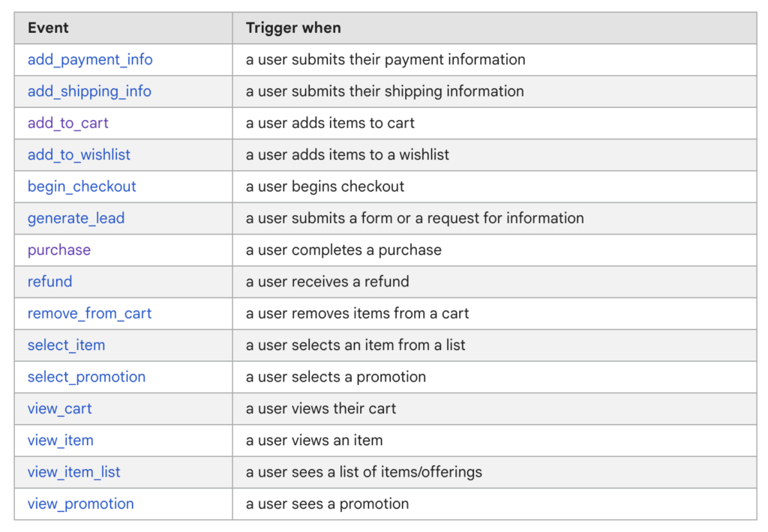Screen dimensions: 768x532
Task: Click the Trigger when column header
Action: click(x=293, y=28)
